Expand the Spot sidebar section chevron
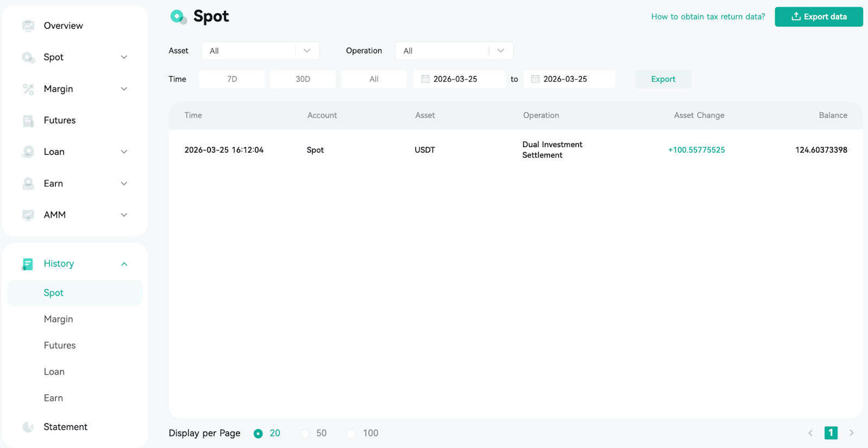Viewport: 868px width, 448px height. point(124,57)
